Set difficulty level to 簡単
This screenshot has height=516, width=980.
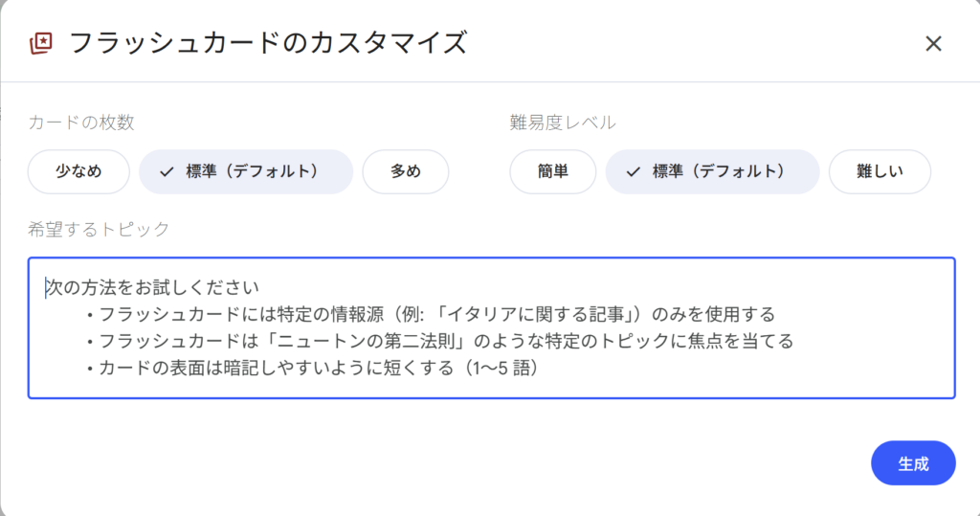[553, 172]
